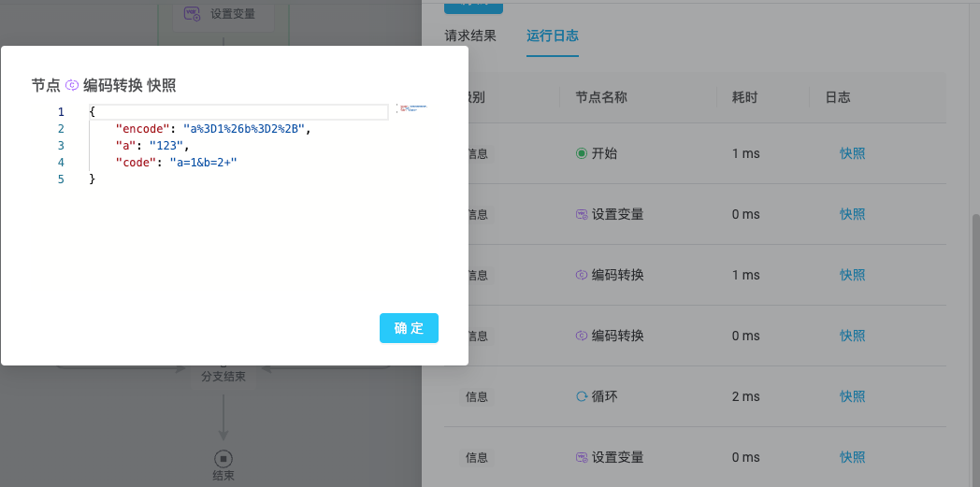Click the 节点名称 column header
980x487 pixels.
[601, 97]
